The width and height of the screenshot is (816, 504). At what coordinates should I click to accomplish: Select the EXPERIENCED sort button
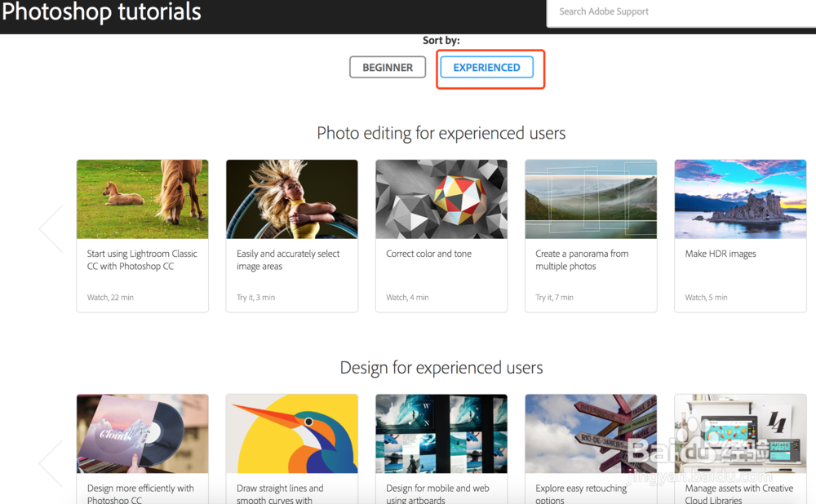486,67
